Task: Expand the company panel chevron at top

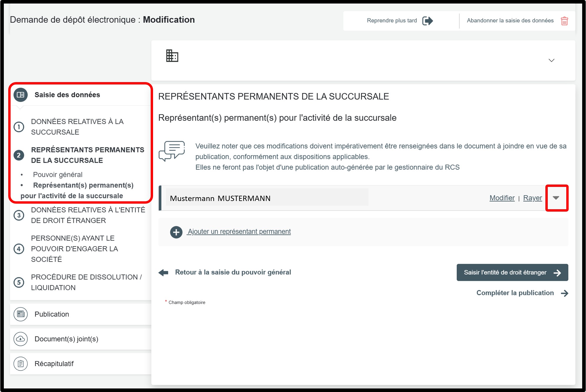Action: coord(551,60)
